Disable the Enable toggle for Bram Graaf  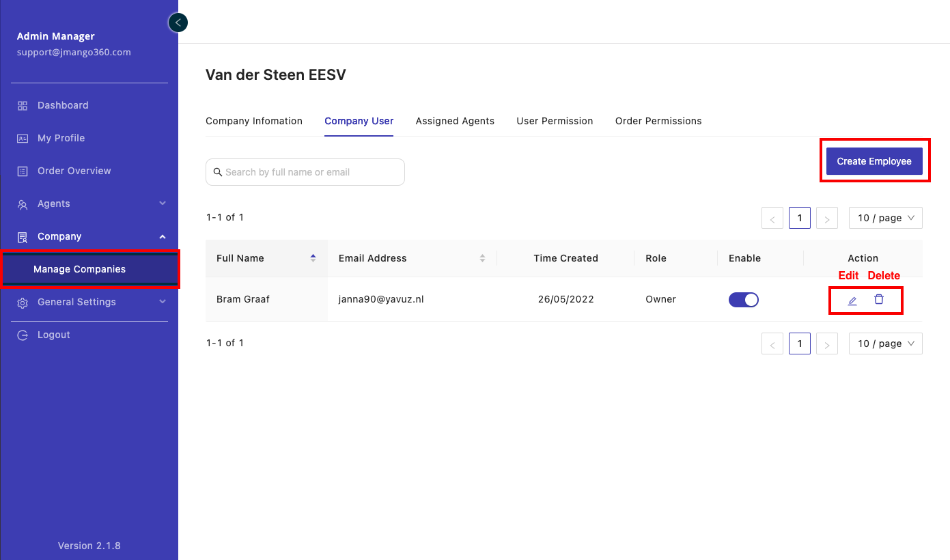(744, 300)
